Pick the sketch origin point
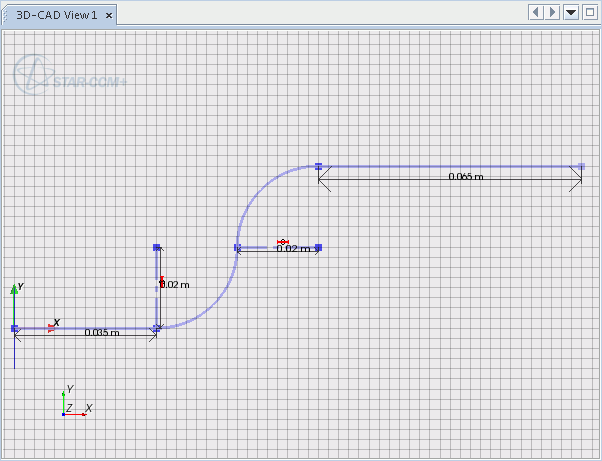Viewport: 602px width, 461px height. 15,328
